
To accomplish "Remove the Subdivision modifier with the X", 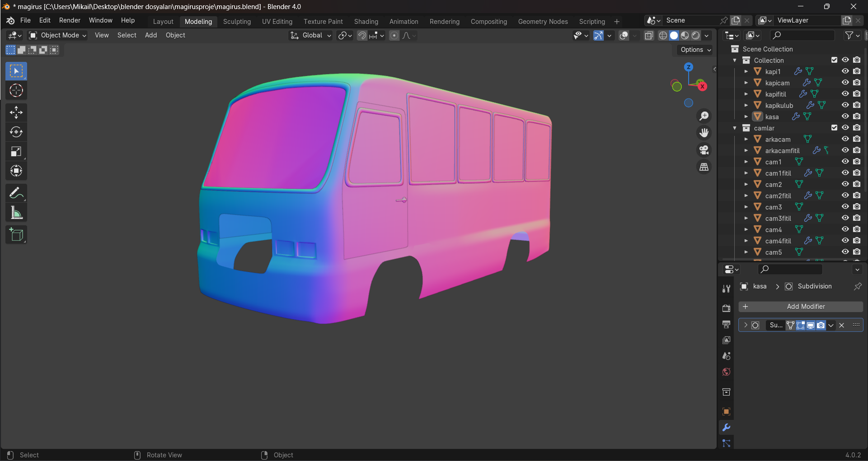I will [x=841, y=325].
